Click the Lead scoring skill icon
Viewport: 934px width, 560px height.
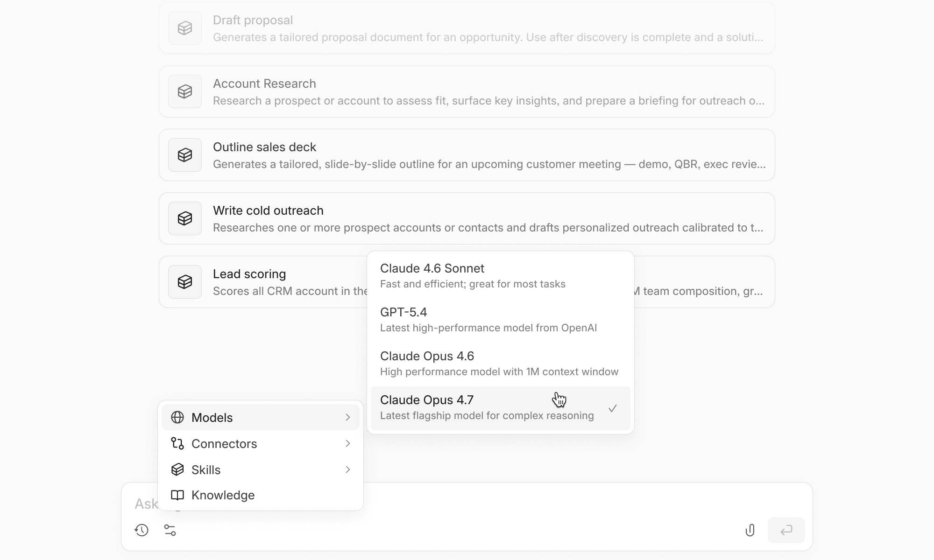(184, 282)
